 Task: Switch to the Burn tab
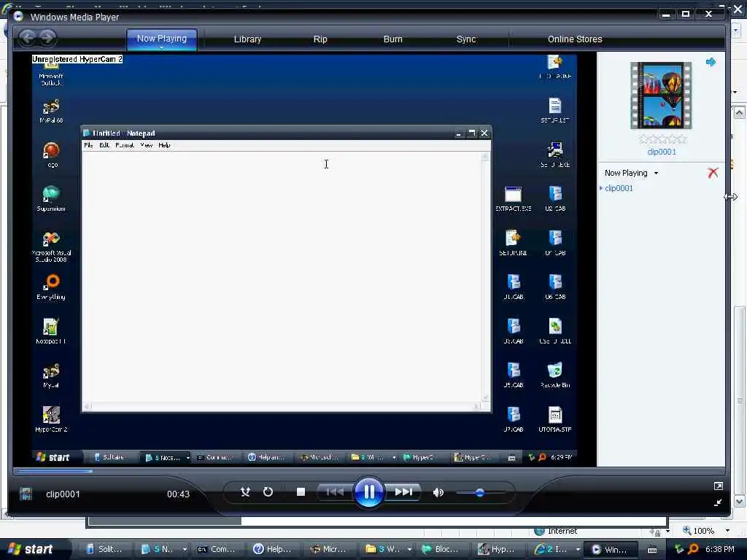point(392,39)
